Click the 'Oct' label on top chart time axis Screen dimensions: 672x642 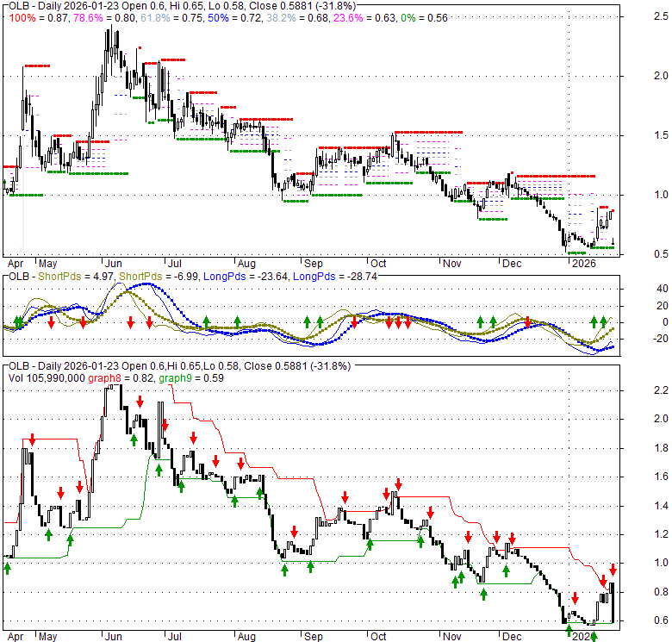coord(378,264)
